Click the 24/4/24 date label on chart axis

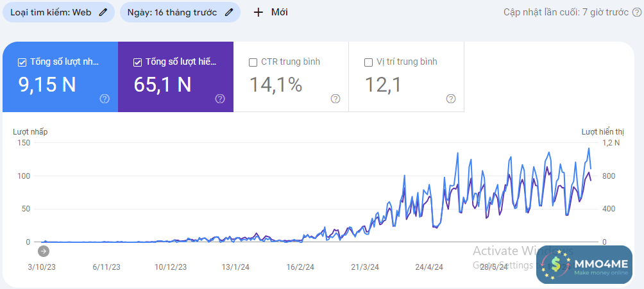coord(429,267)
